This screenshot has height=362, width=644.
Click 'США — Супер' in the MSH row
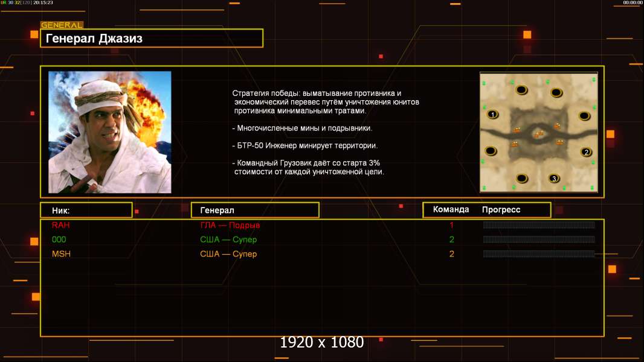228,254
